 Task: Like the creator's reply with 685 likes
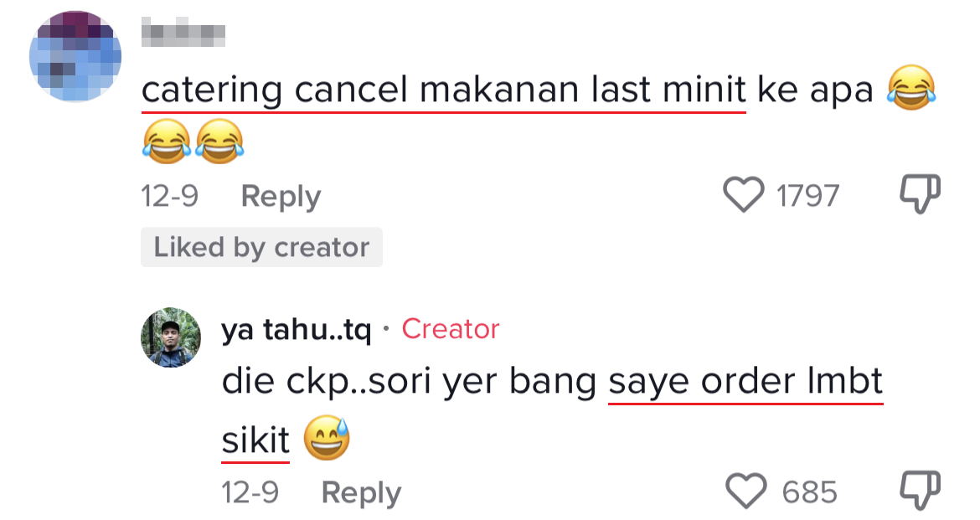tap(745, 492)
